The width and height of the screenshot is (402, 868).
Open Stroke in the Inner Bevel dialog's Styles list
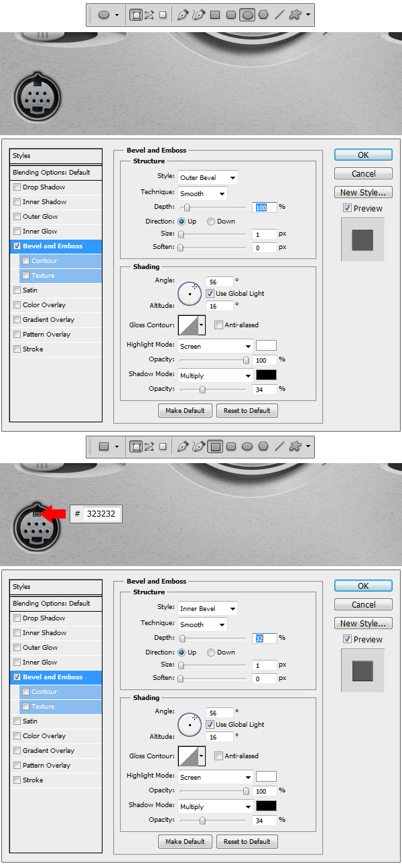tap(33, 780)
